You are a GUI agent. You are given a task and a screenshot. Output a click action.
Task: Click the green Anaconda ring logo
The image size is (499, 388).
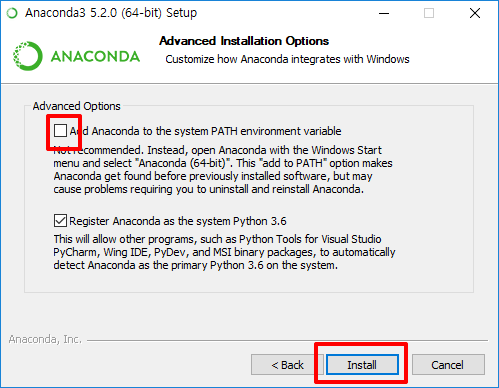pos(28,56)
